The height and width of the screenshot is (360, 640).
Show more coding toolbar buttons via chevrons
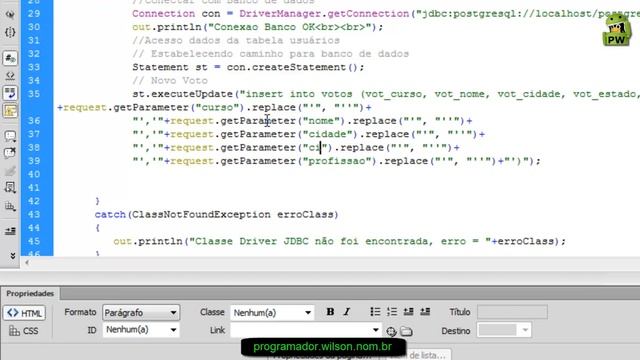(x=12, y=256)
